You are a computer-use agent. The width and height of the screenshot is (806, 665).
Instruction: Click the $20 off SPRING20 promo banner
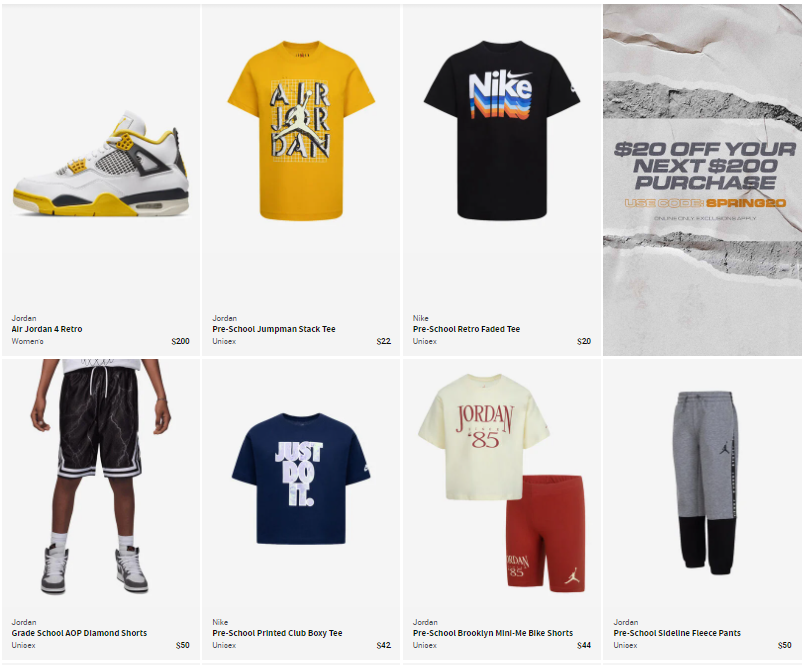(x=702, y=180)
